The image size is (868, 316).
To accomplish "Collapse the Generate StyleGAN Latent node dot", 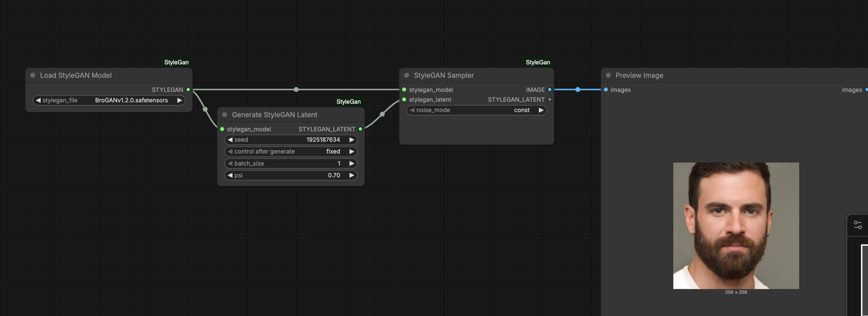I will (x=225, y=115).
